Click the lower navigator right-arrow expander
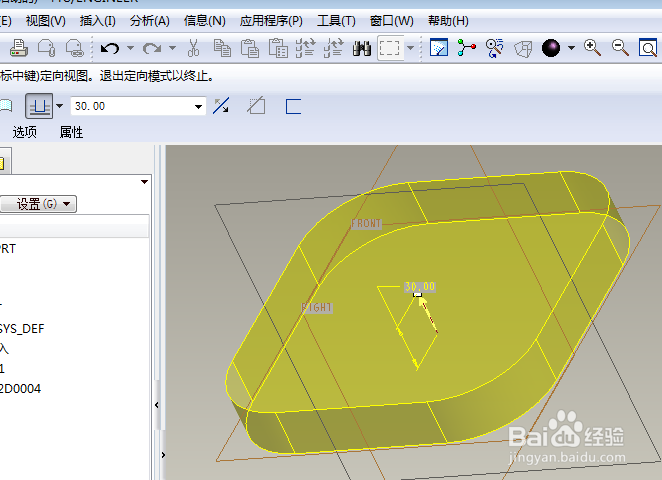 [x=163, y=455]
